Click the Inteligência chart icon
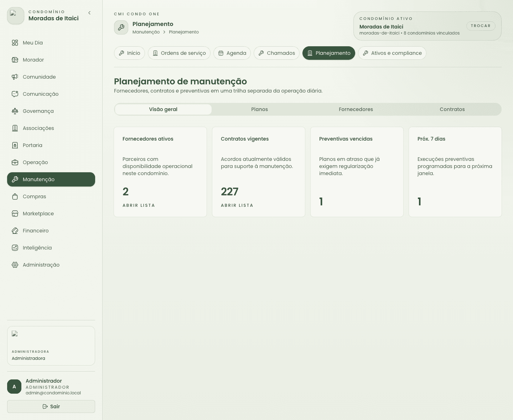The width and height of the screenshot is (513, 420). (x=15, y=248)
